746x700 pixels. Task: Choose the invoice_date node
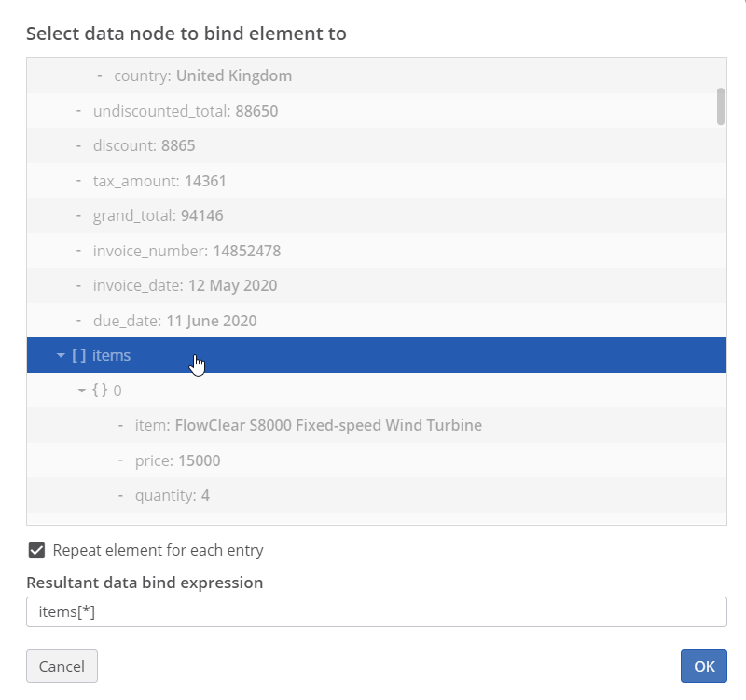(x=185, y=285)
